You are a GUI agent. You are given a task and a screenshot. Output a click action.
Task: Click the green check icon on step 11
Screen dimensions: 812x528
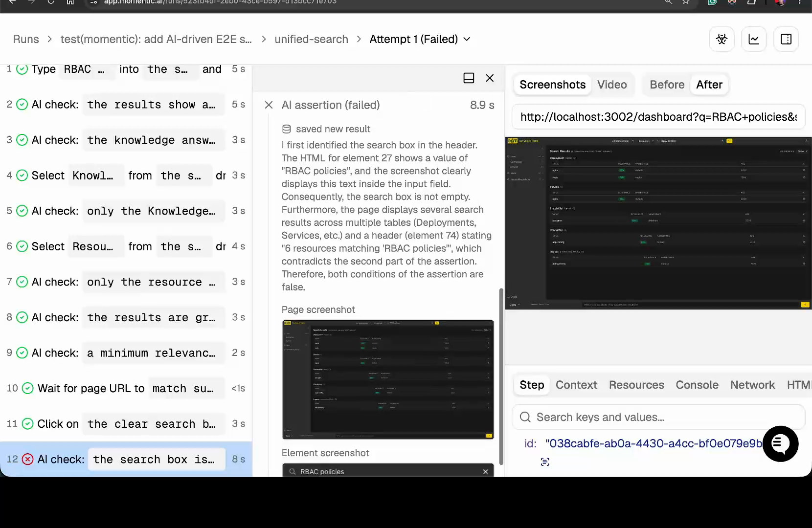pos(28,424)
